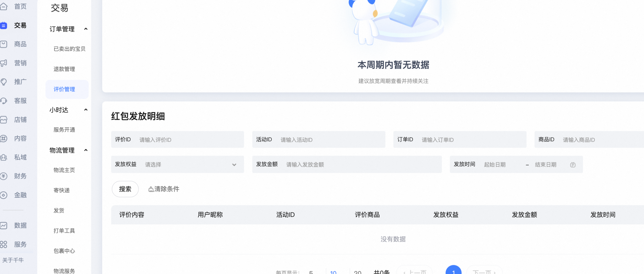The height and width of the screenshot is (274, 644).
Task: Open the 推广 lightbulb icon
Action: tap(4, 82)
